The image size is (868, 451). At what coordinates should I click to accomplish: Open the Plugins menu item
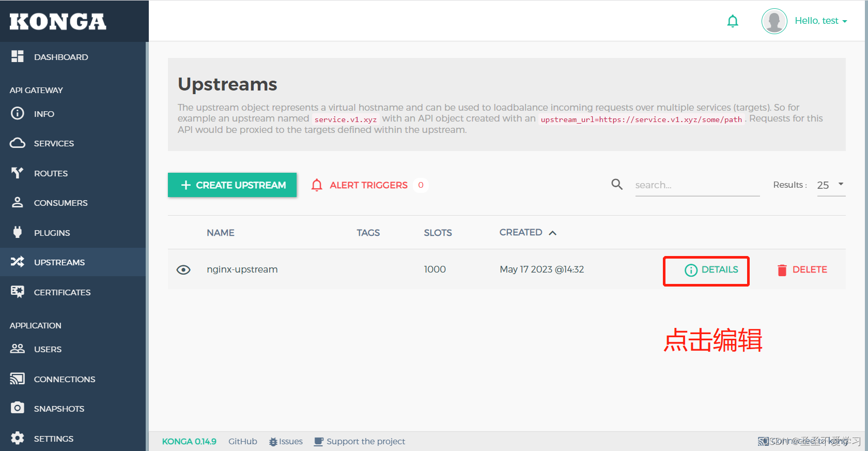[x=52, y=233]
